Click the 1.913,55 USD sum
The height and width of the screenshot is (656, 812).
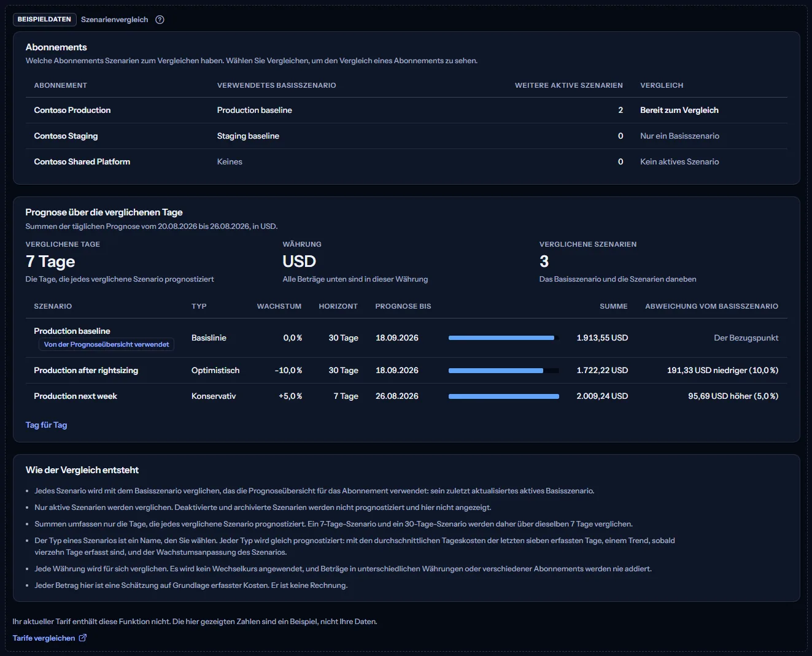point(602,338)
